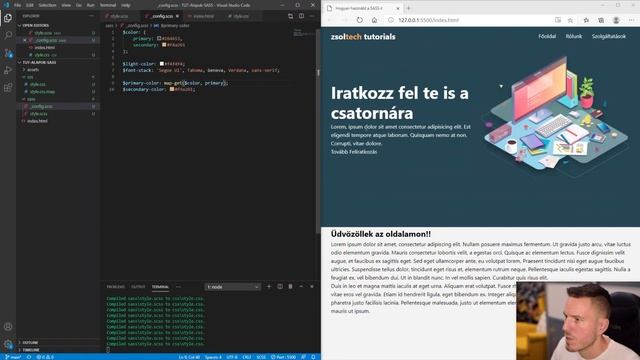Open the terminal selector dropdown showing node
Viewport: 640px width, 360px height.
pyautogui.click(x=232, y=287)
